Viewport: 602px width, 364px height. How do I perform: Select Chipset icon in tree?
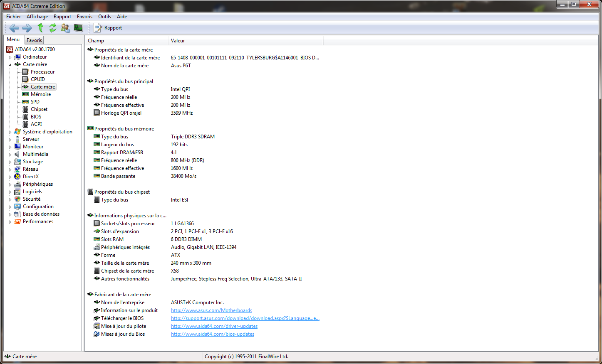pos(25,109)
